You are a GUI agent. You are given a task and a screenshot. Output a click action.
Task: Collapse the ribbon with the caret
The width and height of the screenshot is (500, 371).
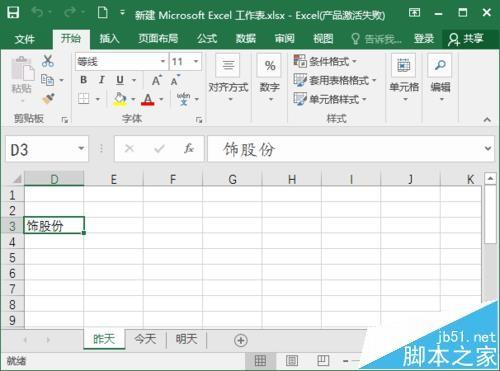487,119
